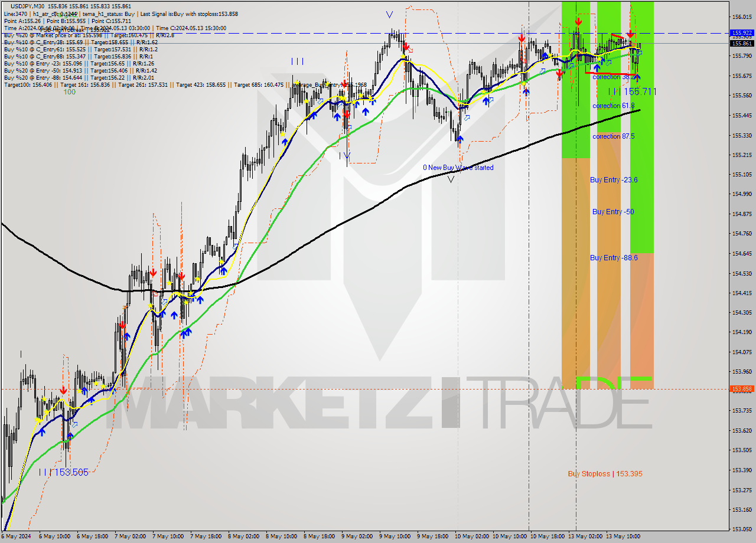Select the orange 153.858 stoploss price tag

(742, 389)
